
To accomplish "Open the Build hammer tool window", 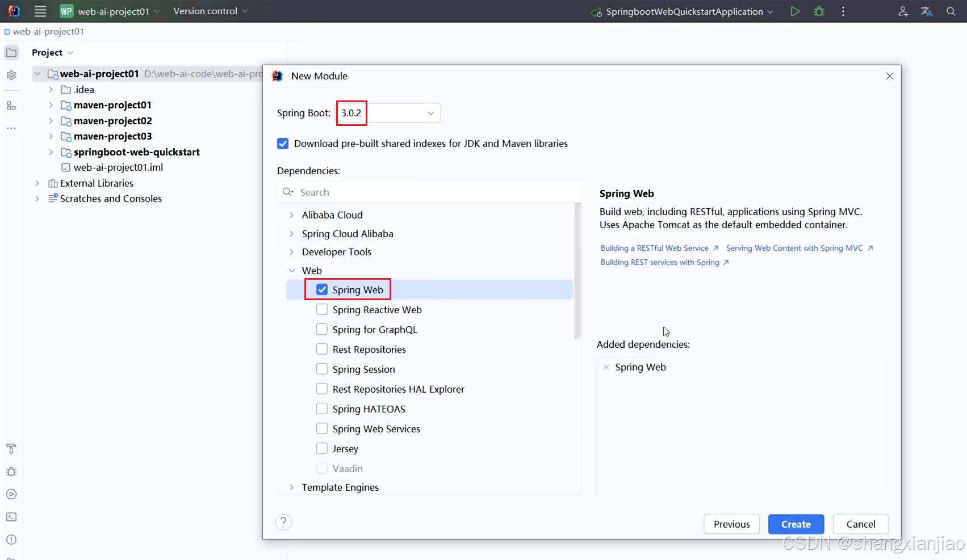I will click(x=11, y=449).
